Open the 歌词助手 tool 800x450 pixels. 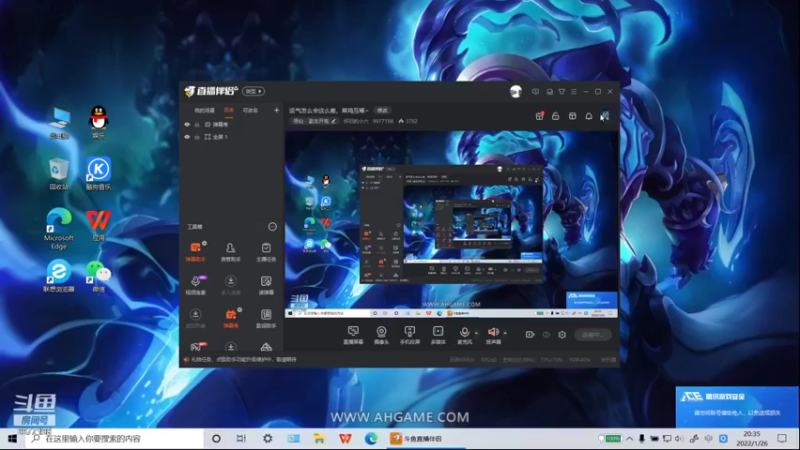(266, 317)
